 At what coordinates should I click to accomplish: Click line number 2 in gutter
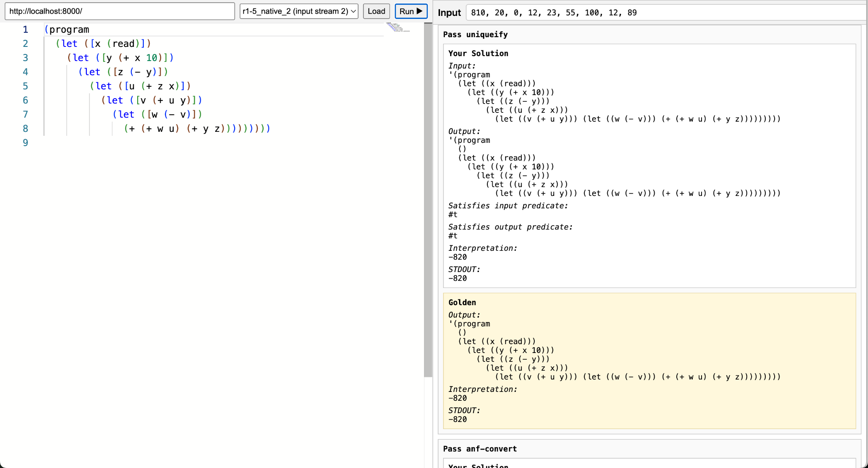pos(26,44)
